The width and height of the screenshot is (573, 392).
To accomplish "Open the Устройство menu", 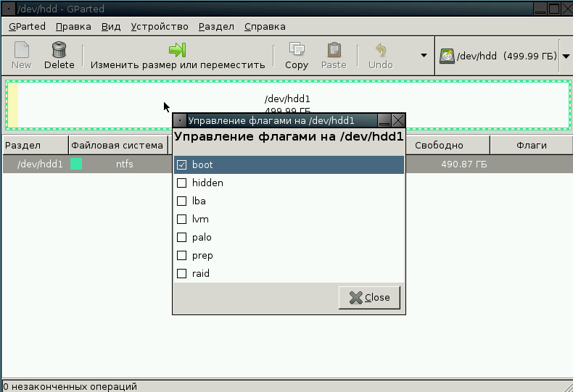I will point(160,27).
